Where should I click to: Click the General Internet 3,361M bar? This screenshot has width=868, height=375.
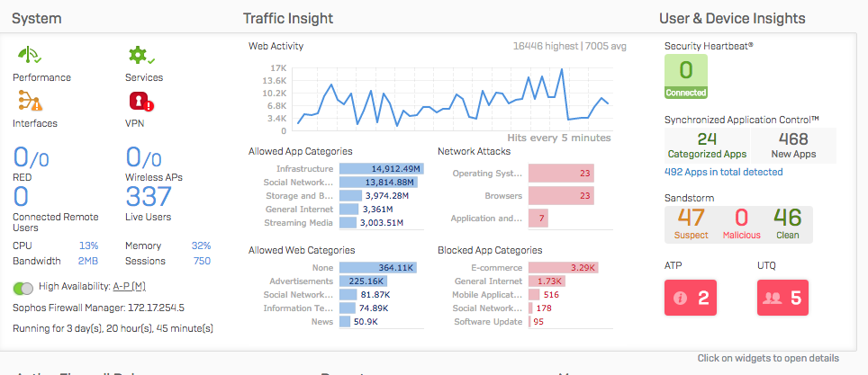click(x=348, y=209)
